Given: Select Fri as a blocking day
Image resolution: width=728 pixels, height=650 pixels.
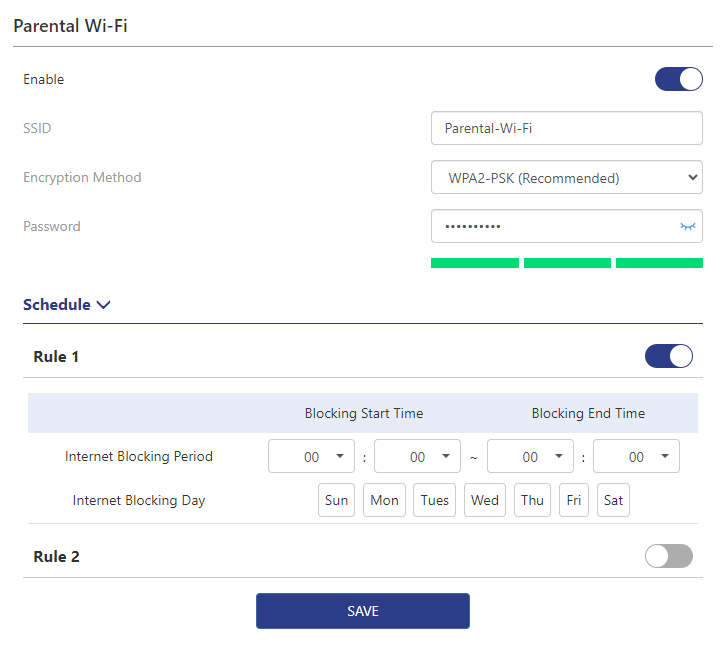Looking at the screenshot, I should [573, 500].
